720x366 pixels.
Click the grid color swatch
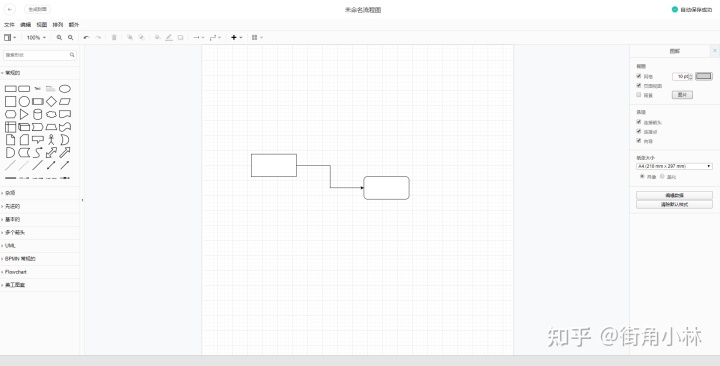click(x=704, y=76)
